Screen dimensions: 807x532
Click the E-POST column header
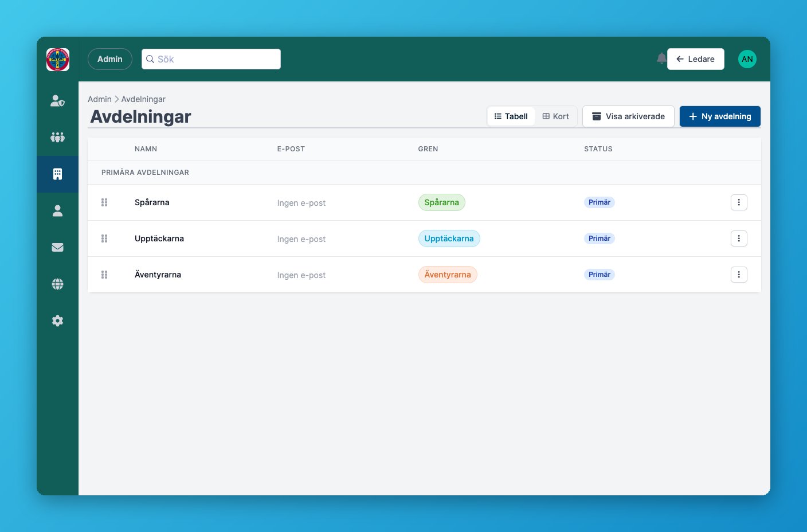tap(291, 149)
